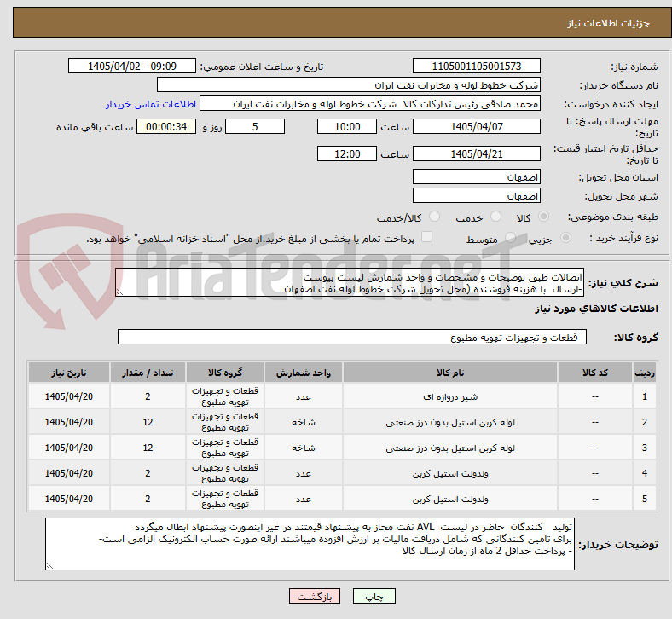Click quantity 12 in row 3
Screen dimensions: 672x619
click(x=148, y=448)
